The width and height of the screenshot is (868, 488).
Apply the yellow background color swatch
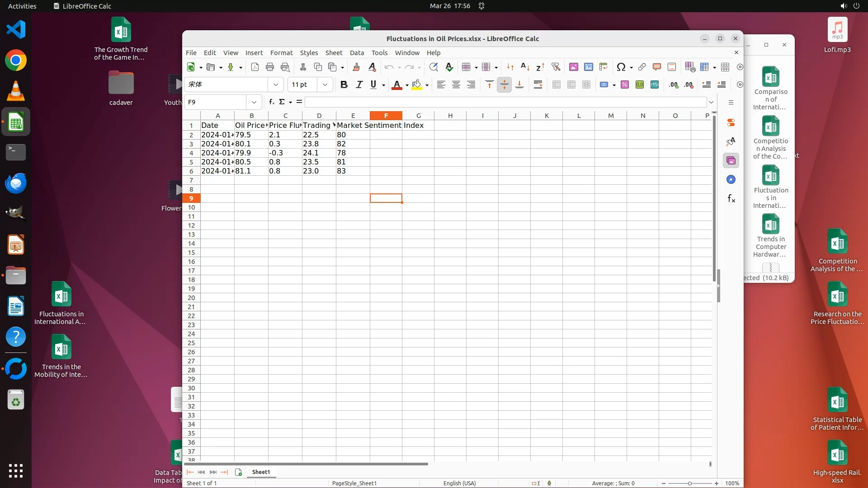[416, 84]
